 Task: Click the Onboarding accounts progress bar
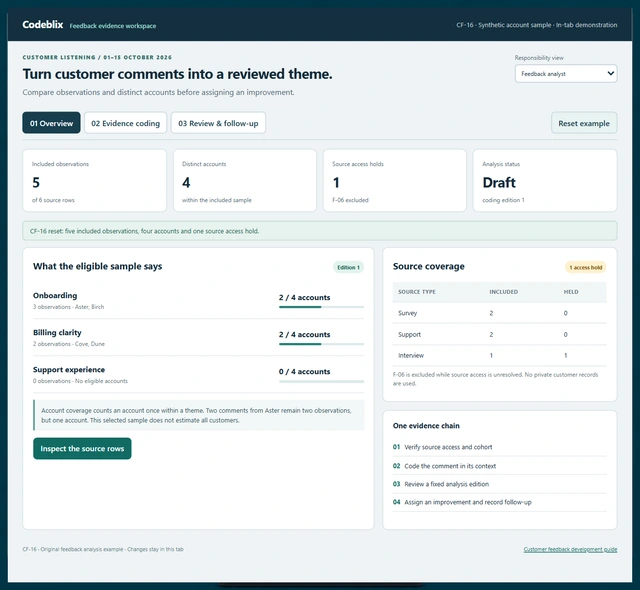tap(321, 307)
